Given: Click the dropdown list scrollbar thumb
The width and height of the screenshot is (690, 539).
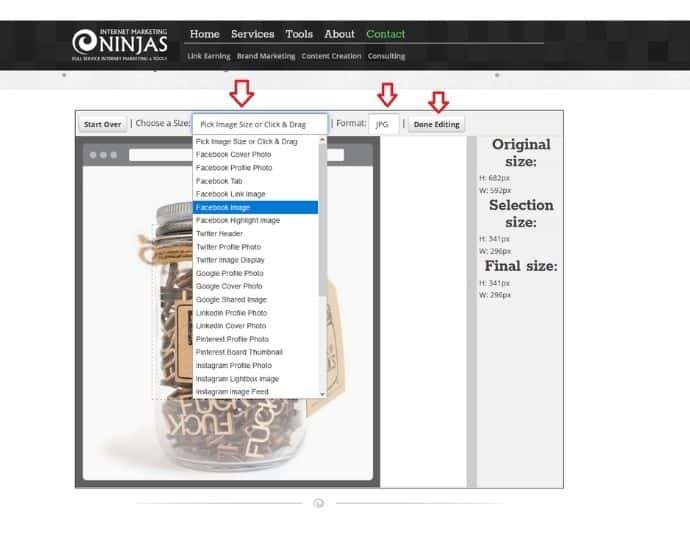Looking at the screenshot, I should [323, 220].
